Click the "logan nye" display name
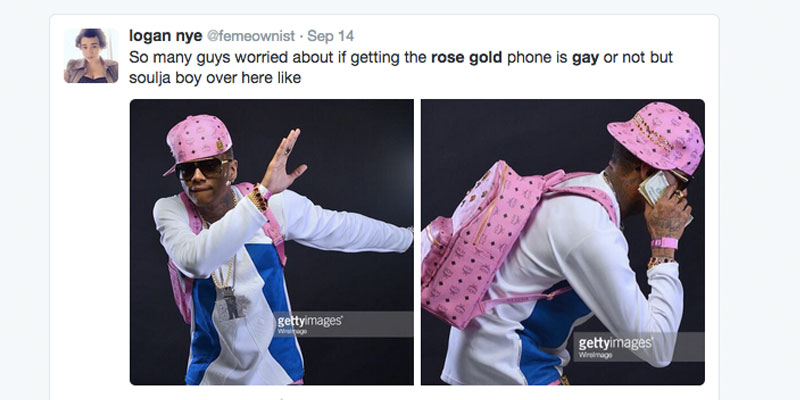Viewport: 800px width, 400px height. click(x=165, y=36)
